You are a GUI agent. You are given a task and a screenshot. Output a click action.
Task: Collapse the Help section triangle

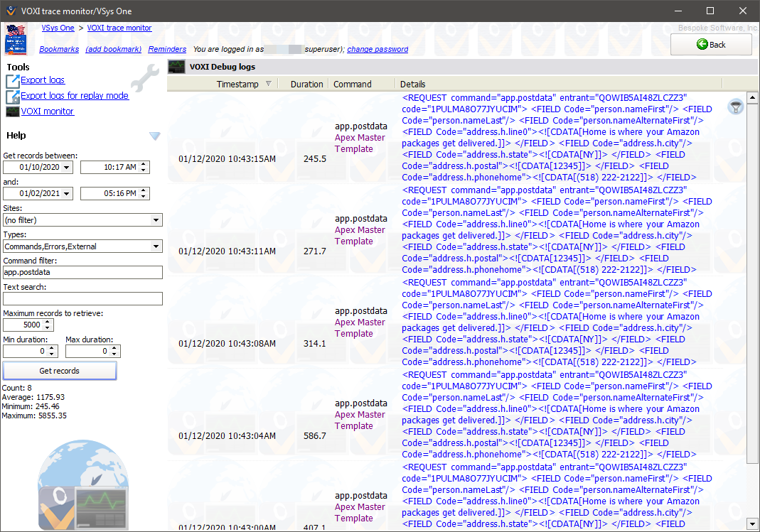[x=154, y=136]
